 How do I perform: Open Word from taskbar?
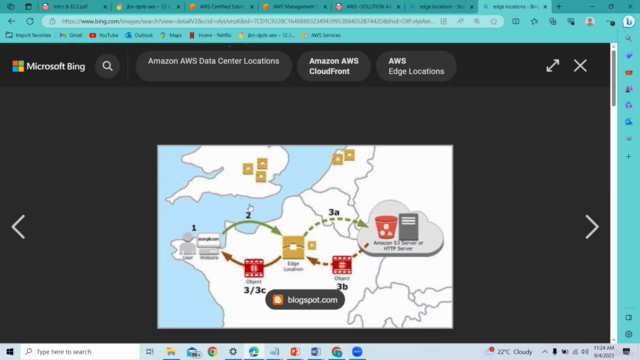pyautogui.click(x=316, y=351)
